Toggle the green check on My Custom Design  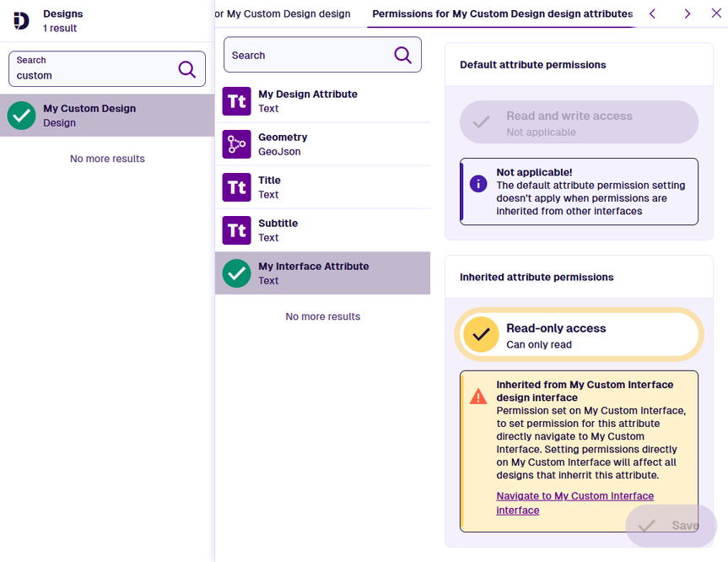tap(21, 116)
